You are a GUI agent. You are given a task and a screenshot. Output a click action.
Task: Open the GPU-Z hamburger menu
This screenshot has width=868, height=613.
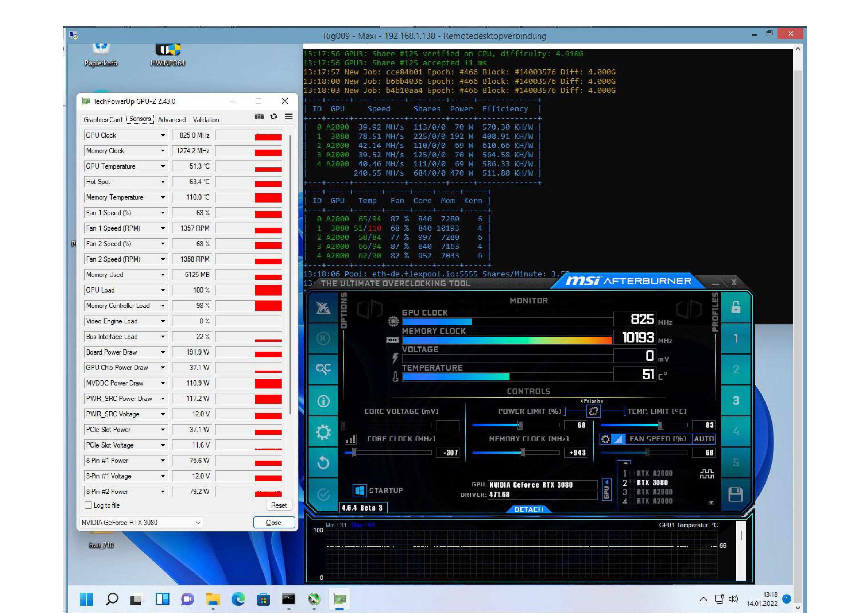[x=289, y=116]
